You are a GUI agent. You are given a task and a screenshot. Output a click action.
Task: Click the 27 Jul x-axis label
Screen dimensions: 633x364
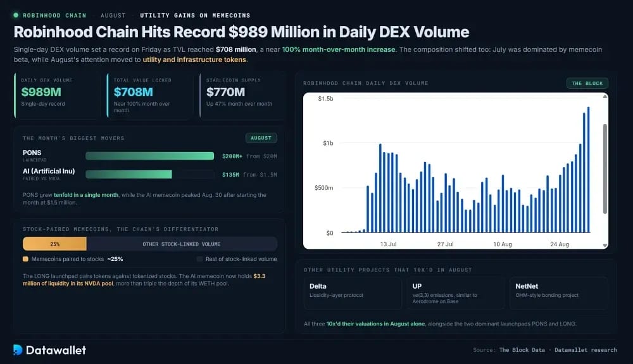click(445, 244)
